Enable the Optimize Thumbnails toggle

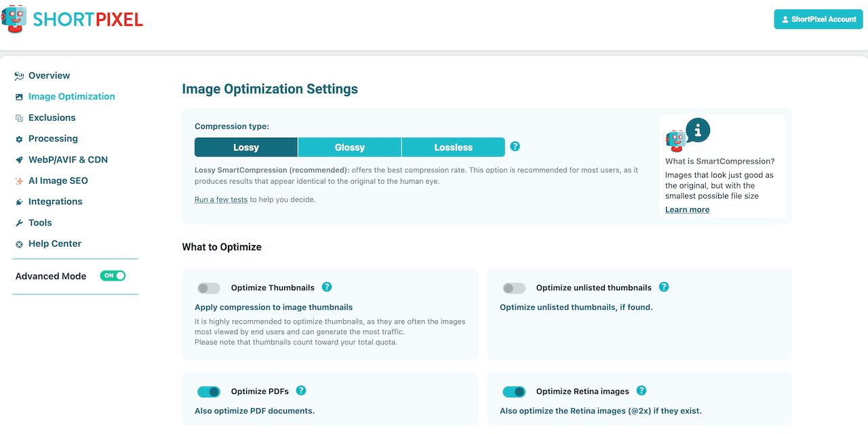[209, 288]
